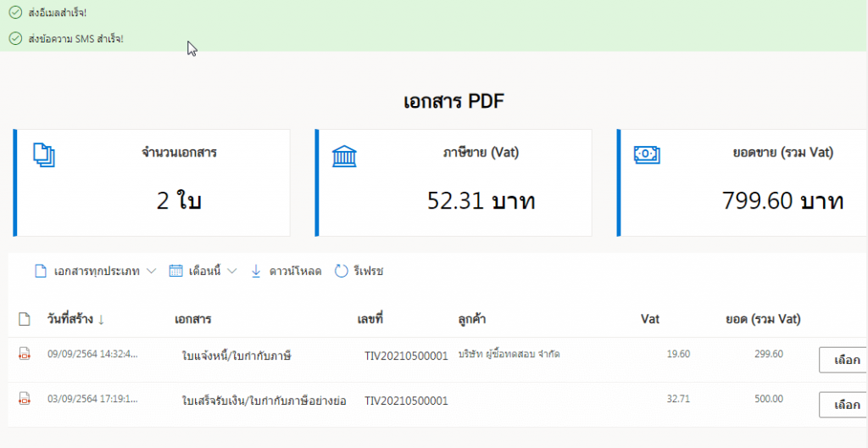Click the success checkmark beside ส่งอีเมลสำเร็จ!

[15, 12]
